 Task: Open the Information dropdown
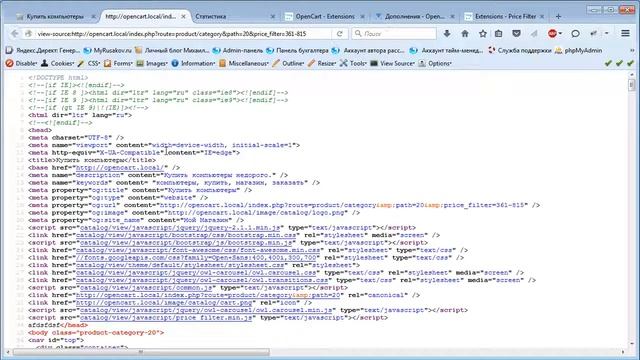(x=193, y=63)
